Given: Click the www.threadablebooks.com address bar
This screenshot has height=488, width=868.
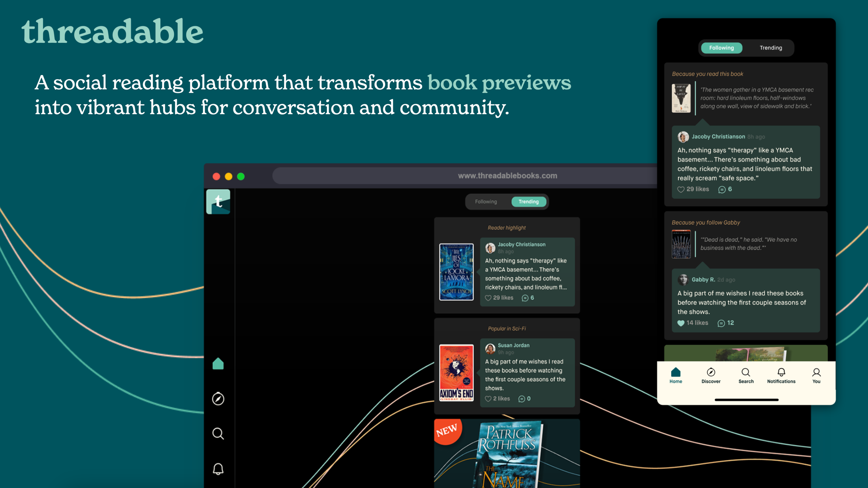Looking at the screenshot, I should (x=507, y=176).
